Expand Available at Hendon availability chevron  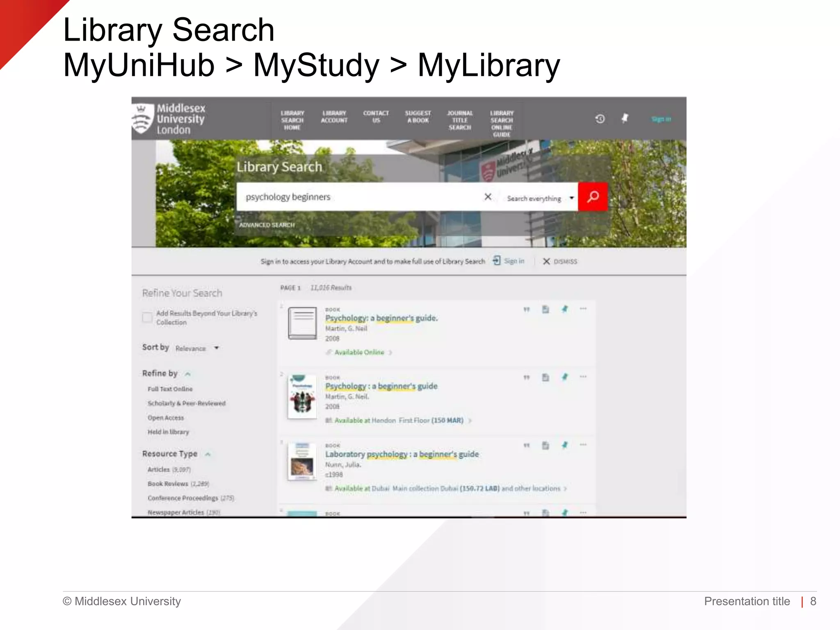pyautogui.click(x=470, y=420)
